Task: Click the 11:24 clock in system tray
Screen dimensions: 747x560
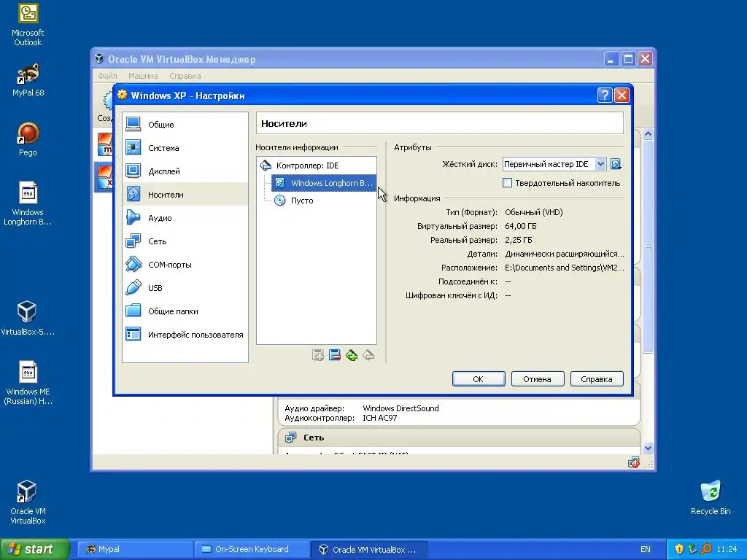Action: click(x=727, y=549)
